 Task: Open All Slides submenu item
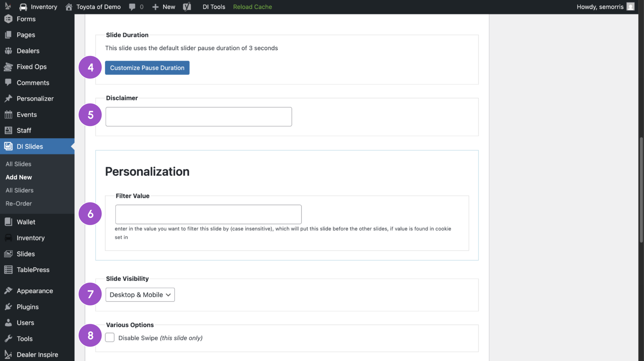(18, 164)
